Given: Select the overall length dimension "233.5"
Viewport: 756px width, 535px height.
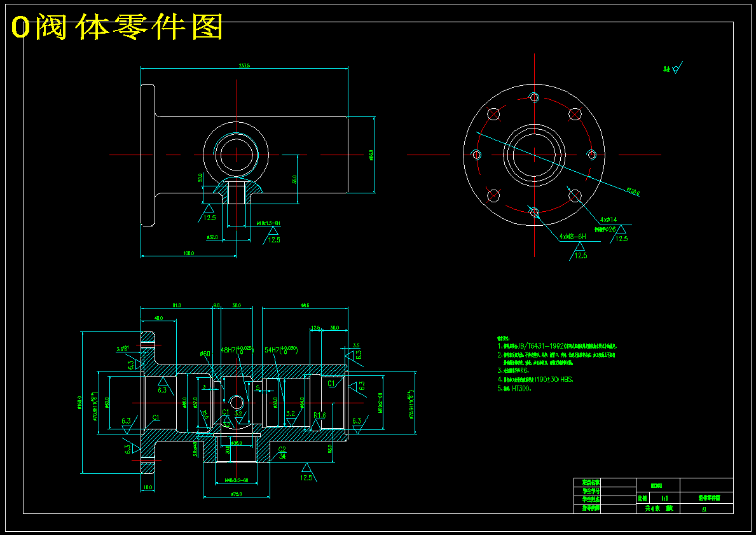Looking at the screenshot, I should (244, 66).
